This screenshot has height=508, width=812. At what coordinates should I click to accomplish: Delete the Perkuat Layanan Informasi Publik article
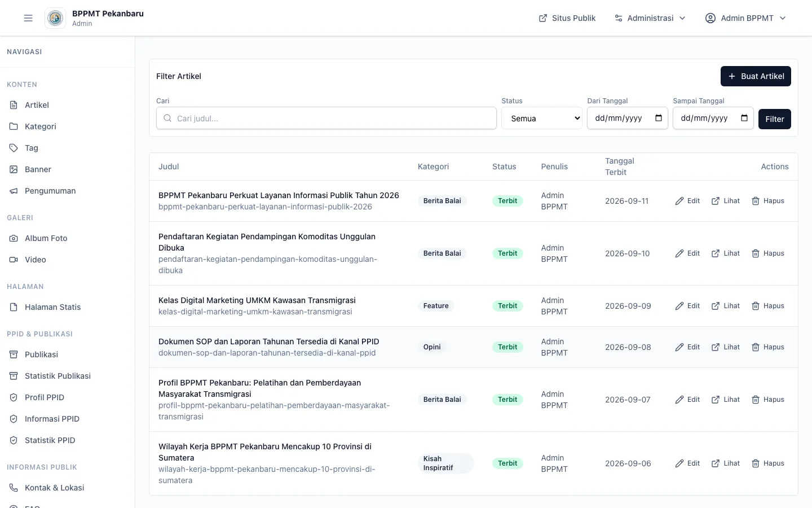point(768,201)
